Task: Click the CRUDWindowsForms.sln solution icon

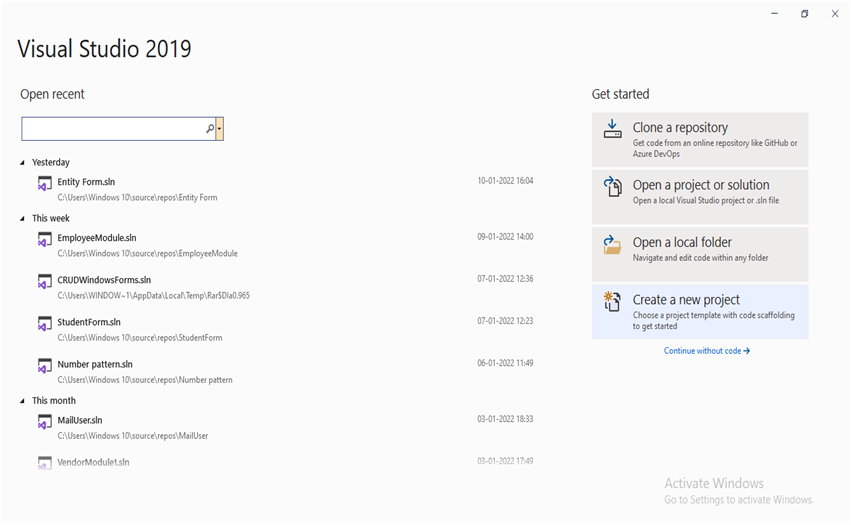Action: [44, 282]
